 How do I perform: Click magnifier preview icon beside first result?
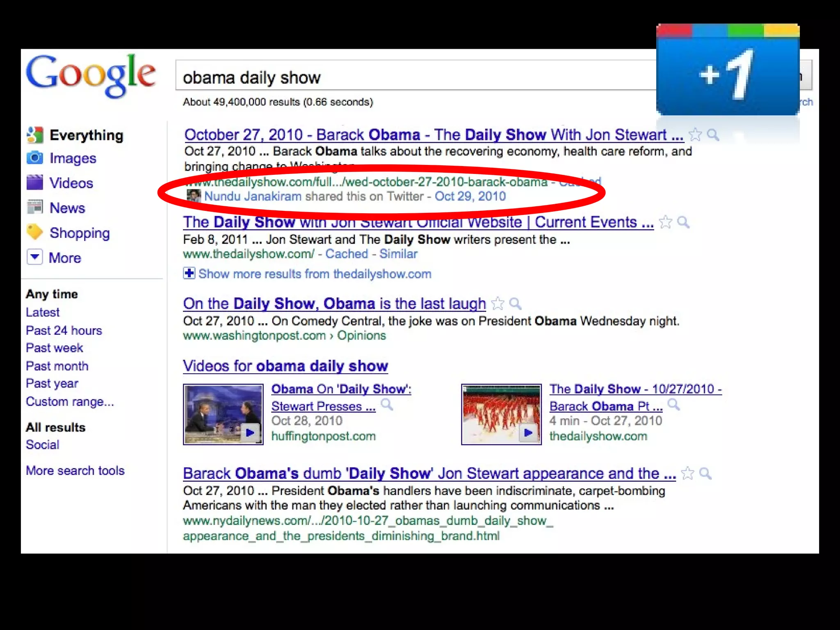click(x=713, y=135)
